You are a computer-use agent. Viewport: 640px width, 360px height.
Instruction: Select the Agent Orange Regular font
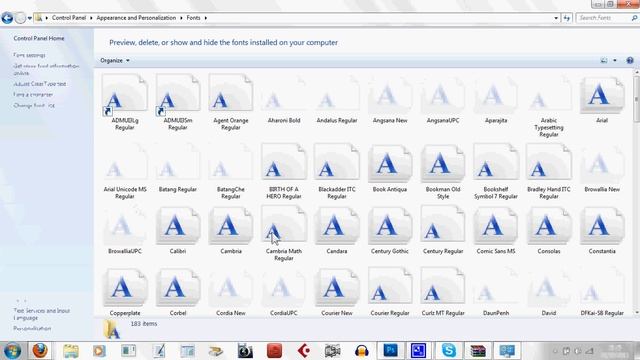pos(231,93)
